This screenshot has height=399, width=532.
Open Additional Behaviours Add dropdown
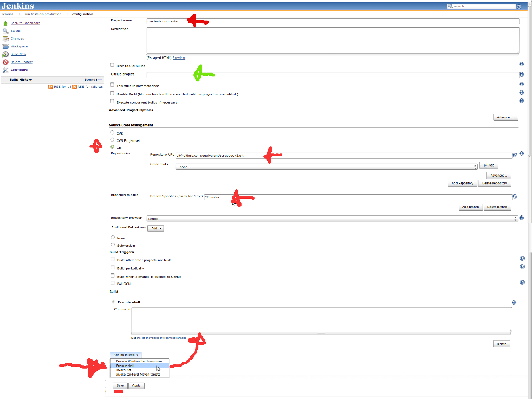(x=156, y=228)
